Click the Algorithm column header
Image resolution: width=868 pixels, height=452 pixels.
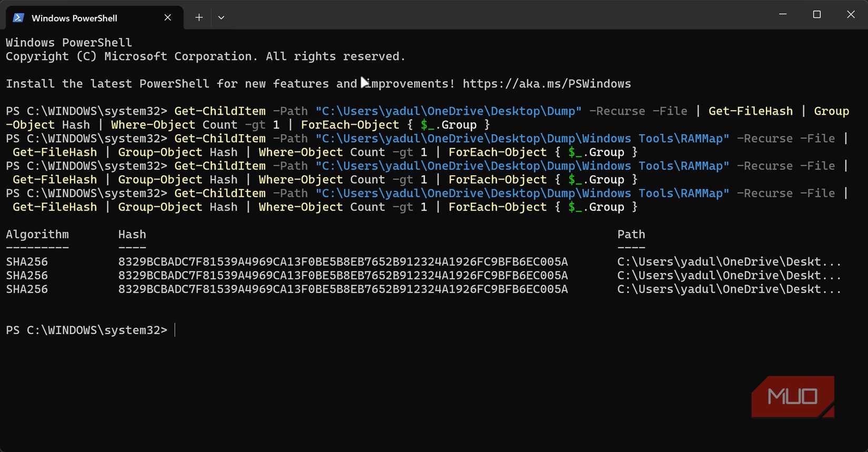pyautogui.click(x=37, y=234)
